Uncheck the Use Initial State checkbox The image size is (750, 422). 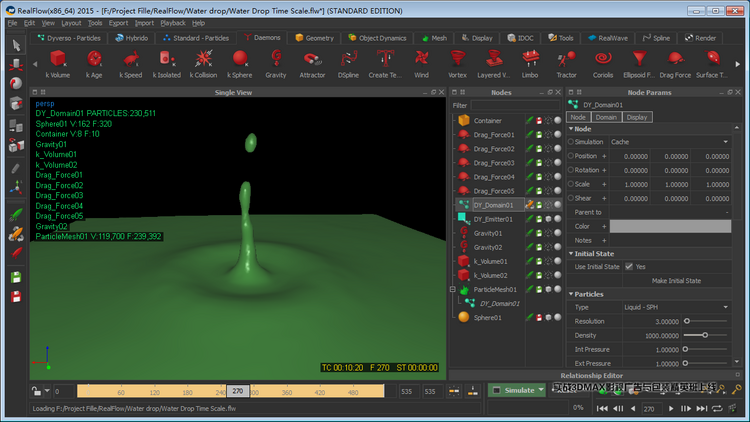629,267
